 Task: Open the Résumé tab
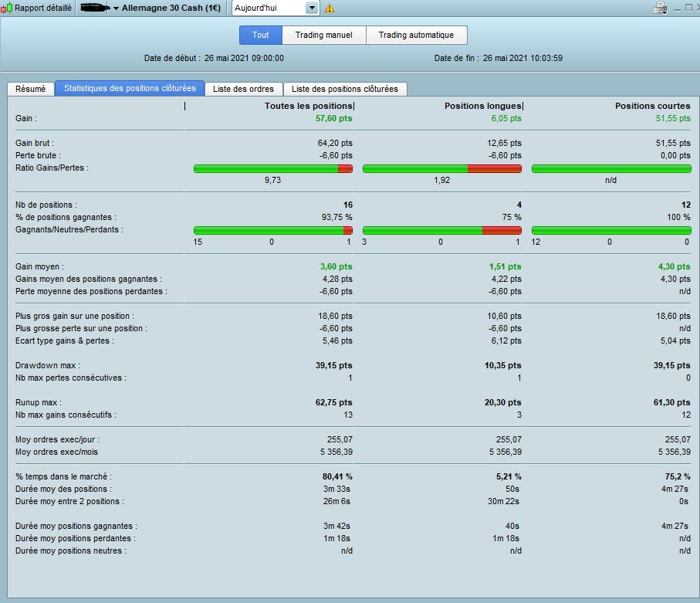pyautogui.click(x=31, y=89)
